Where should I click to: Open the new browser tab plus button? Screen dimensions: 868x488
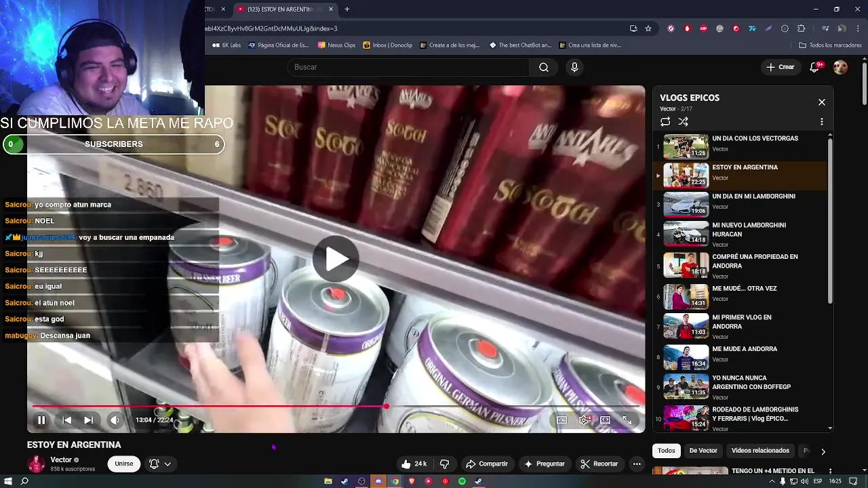(x=347, y=9)
